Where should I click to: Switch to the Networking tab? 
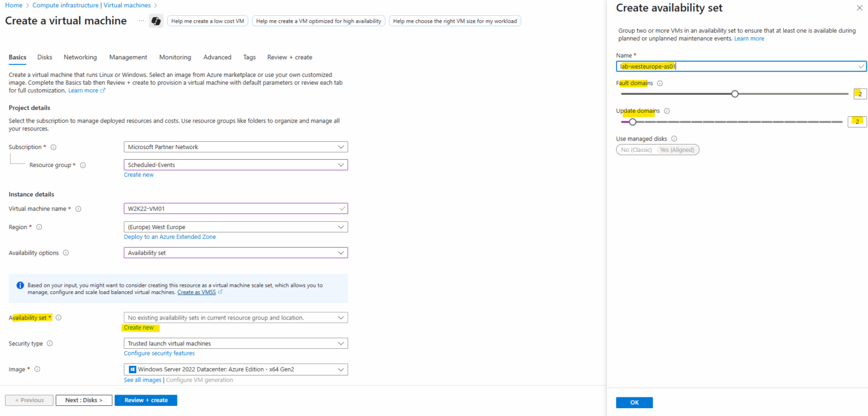80,57
